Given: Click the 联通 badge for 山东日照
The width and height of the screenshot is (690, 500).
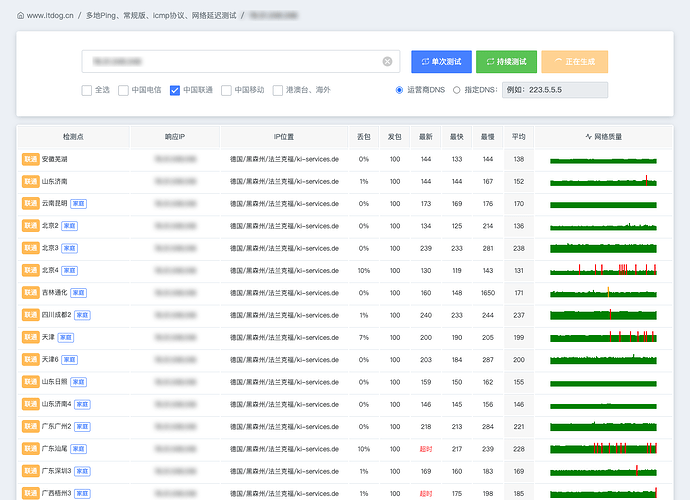Looking at the screenshot, I should coord(31,382).
